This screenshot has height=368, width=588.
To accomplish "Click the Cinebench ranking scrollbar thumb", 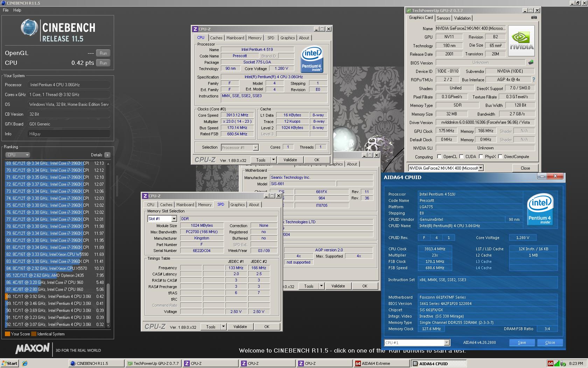I will tap(108, 303).
